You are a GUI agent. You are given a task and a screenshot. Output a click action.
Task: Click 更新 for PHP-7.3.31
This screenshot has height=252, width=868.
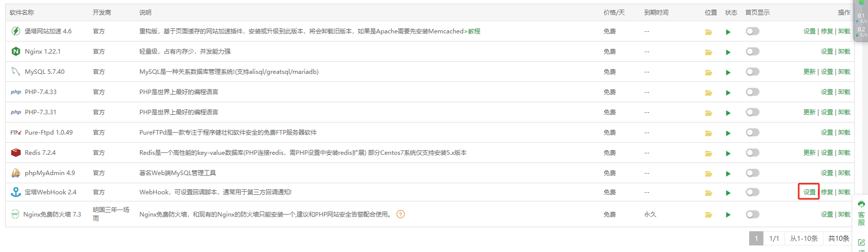[x=809, y=112]
